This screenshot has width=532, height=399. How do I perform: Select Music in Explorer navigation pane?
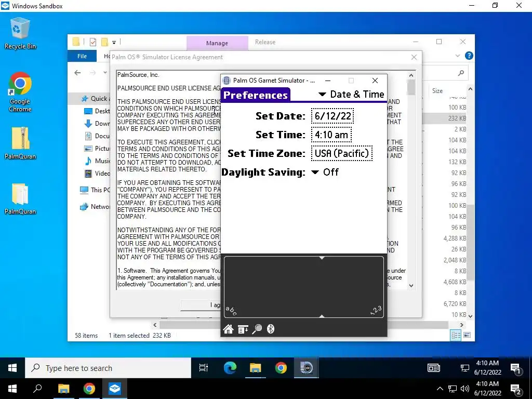[x=97, y=161]
